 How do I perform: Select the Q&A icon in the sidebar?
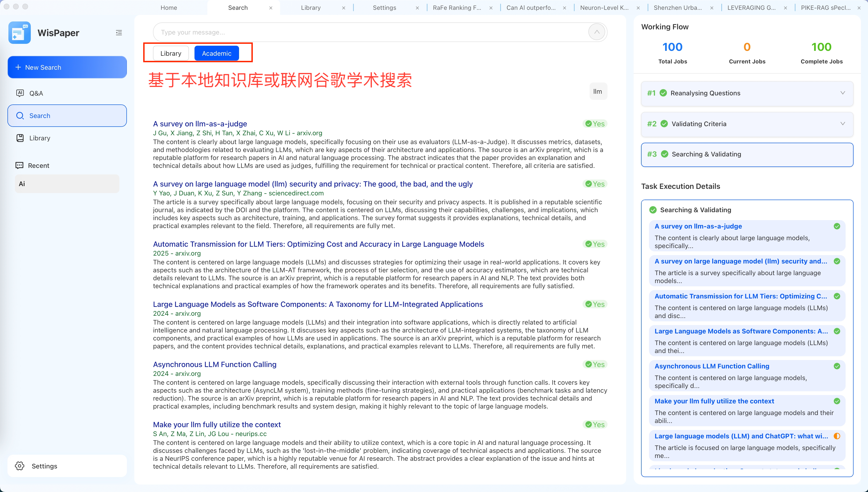tap(20, 93)
